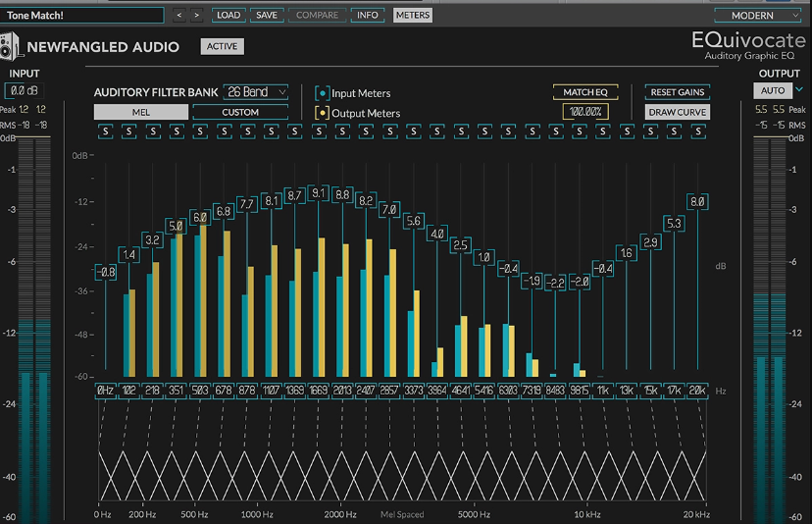Screen dimensions: 812x524
Task: Click RESET GAINS
Action: click(x=678, y=92)
